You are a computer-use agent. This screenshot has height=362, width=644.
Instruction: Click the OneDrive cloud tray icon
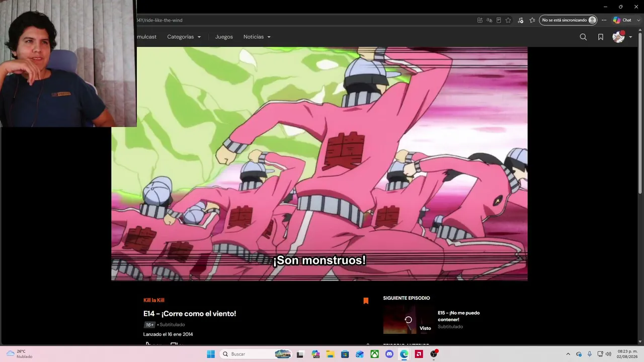(579, 354)
